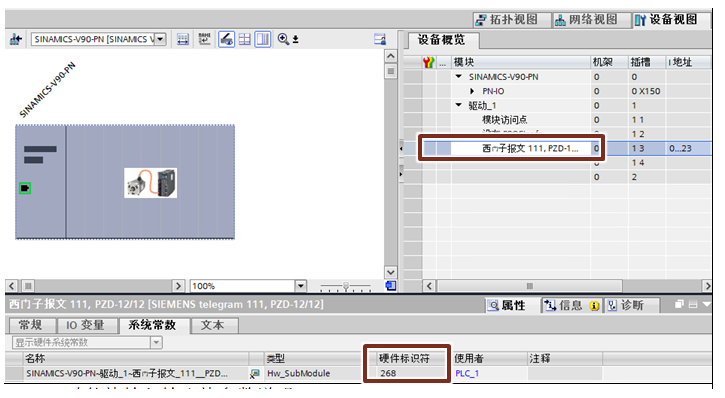Click the overview table horizontal scrollbar thumb

529,286
